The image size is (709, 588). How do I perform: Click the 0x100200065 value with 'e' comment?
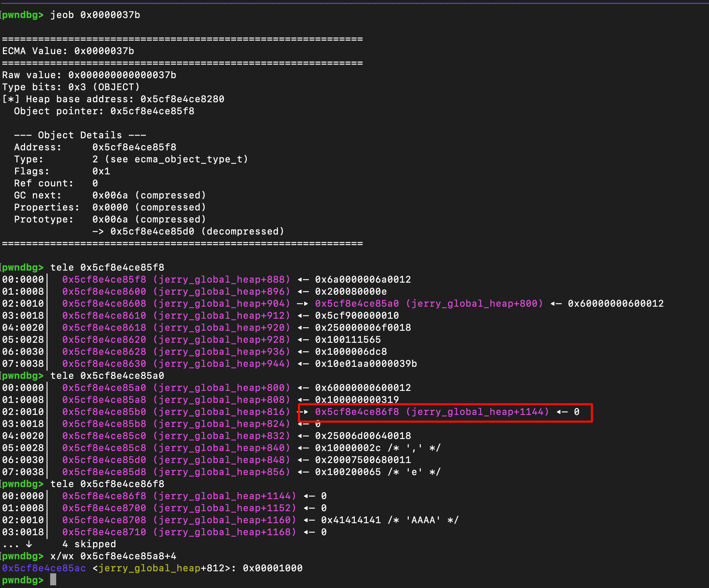(x=348, y=472)
